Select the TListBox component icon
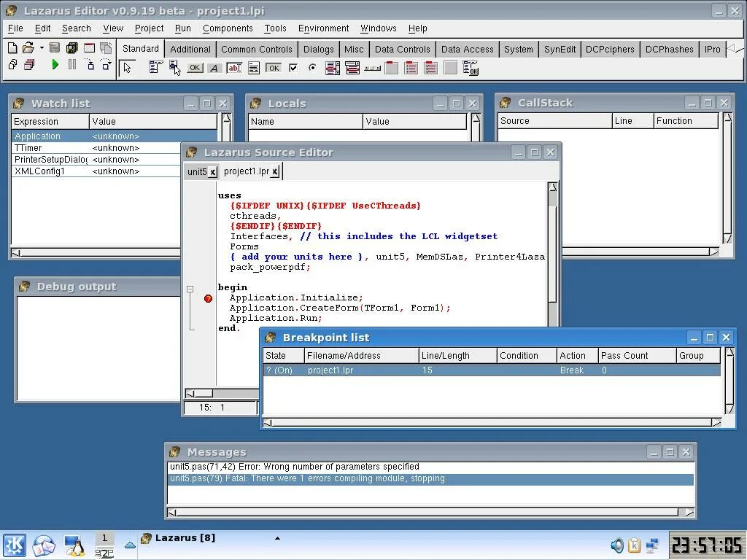This screenshot has width=747, height=560. click(333, 68)
